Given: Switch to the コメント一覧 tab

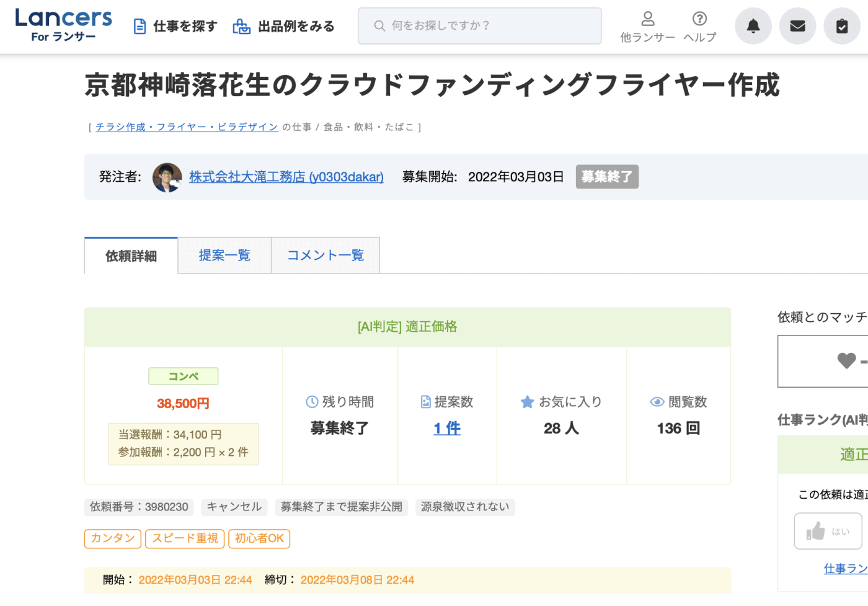Looking at the screenshot, I should [325, 256].
